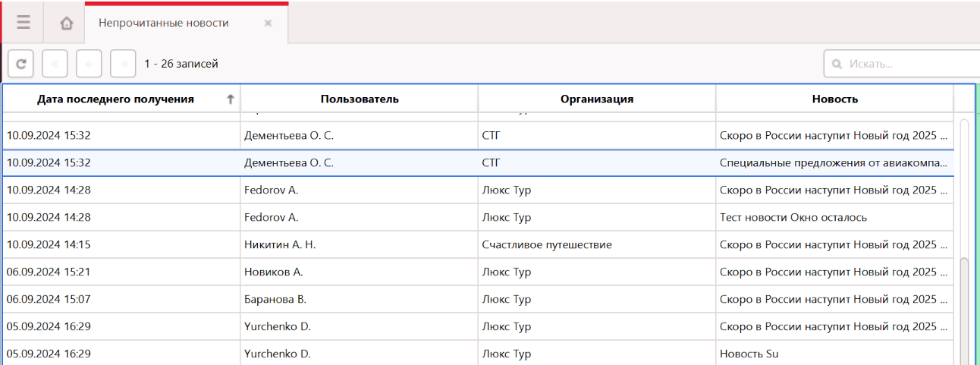The height and width of the screenshot is (365, 980).
Task: Go to the home page icon
Action: (x=66, y=24)
